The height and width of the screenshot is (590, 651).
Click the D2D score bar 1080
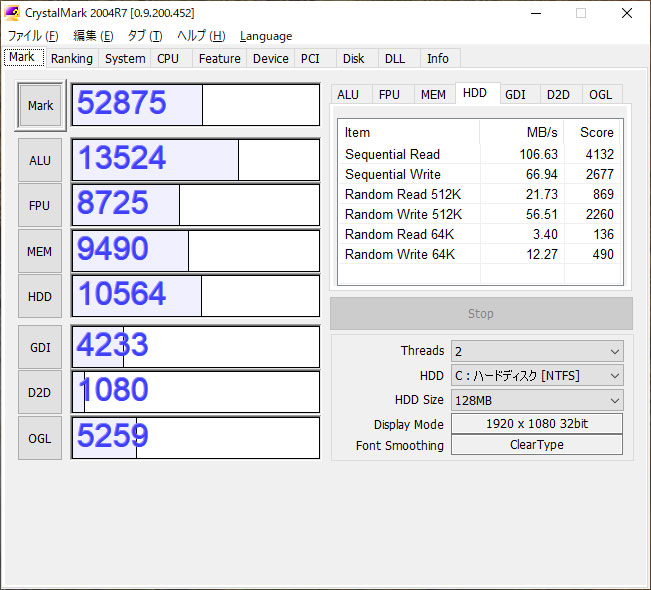196,392
